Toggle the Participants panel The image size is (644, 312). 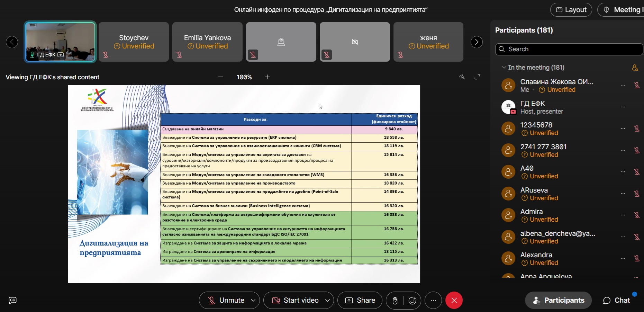click(558, 301)
